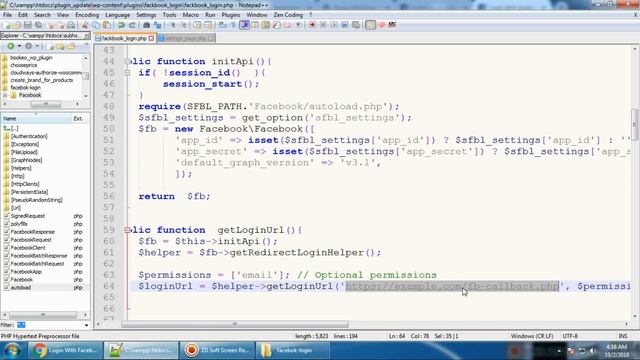Click the [Authentication] folder in file list

(x=29, y=136)
